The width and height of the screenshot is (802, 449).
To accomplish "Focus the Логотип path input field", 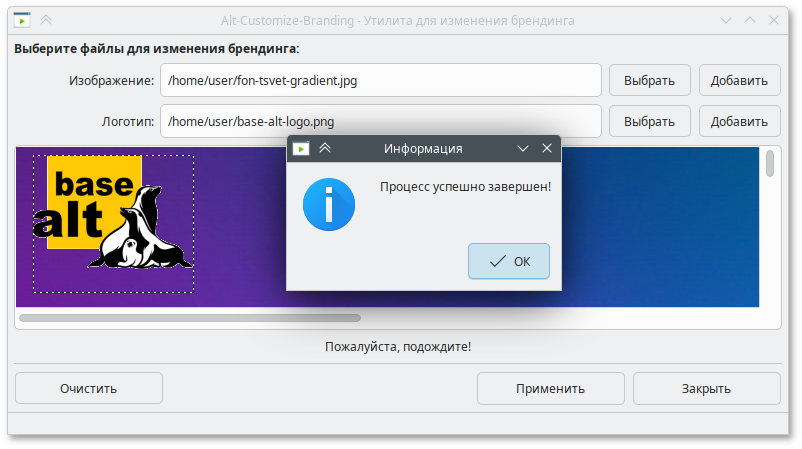I will [381, 121].
